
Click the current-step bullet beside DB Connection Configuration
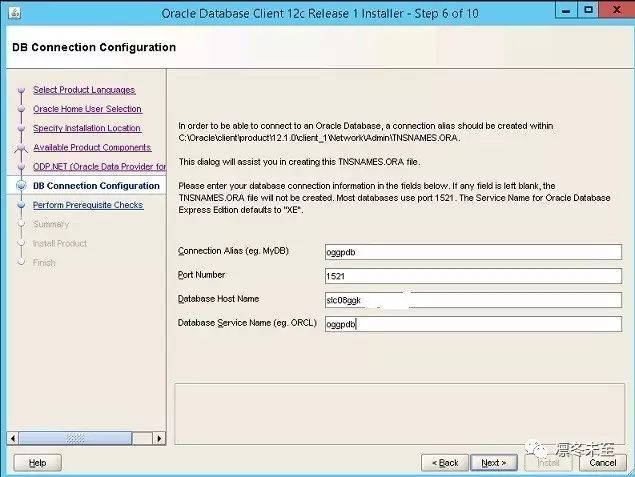click(21, 185)
